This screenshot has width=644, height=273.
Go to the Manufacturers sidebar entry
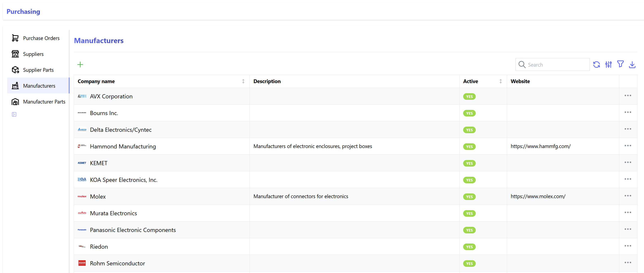click(39, 86)
